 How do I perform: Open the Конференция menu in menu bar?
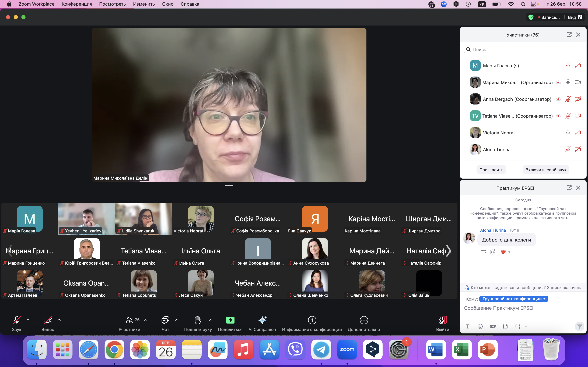76,4
